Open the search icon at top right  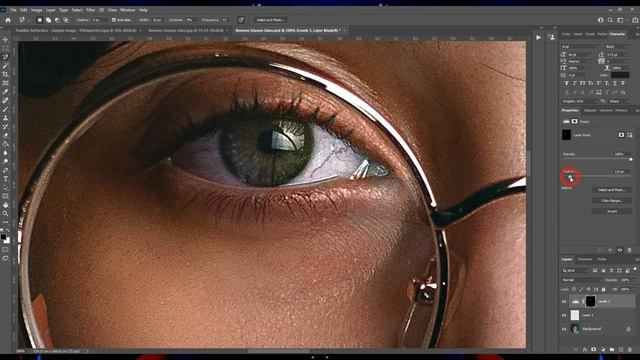pos(610,20)
